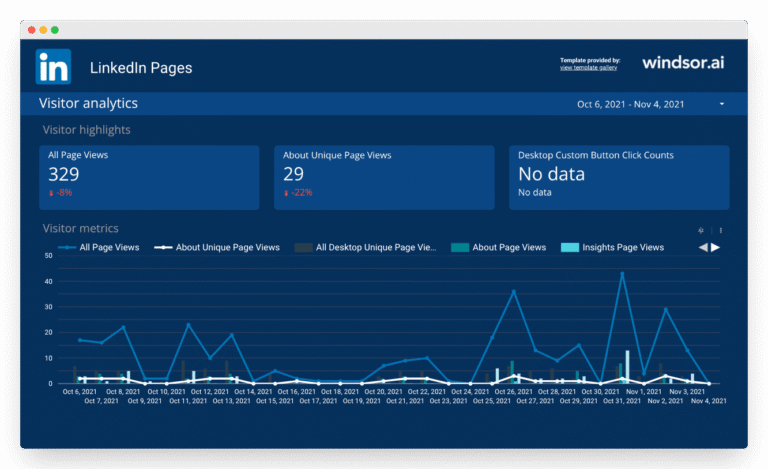The image size is (768, 469).
Task: Maximize the window with the green button
Action: coord(55,30)
